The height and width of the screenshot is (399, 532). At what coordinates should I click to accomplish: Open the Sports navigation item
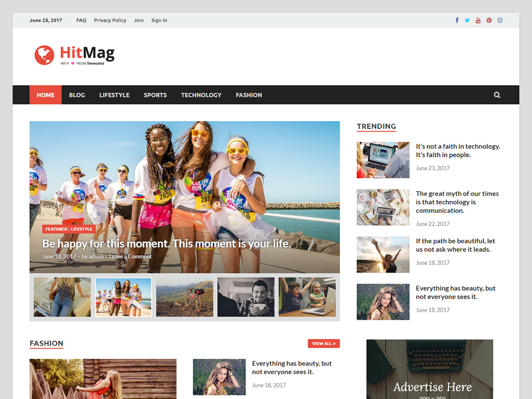[155, 95]
